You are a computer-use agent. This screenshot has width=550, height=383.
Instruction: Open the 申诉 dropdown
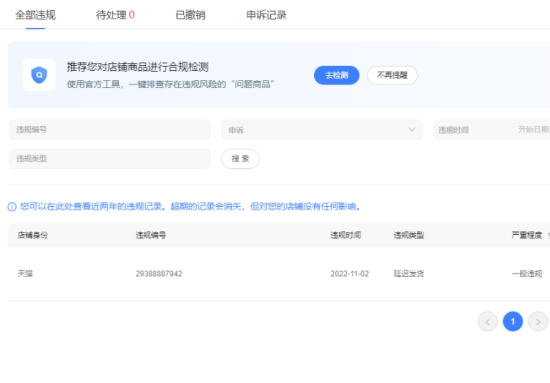(x=322, y=130)
